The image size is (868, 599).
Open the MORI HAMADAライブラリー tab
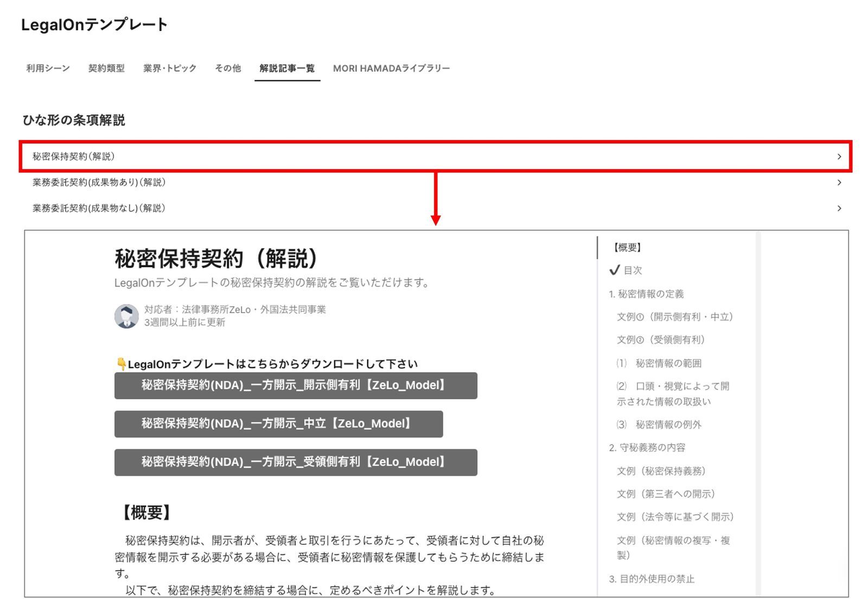click(391, 68)
